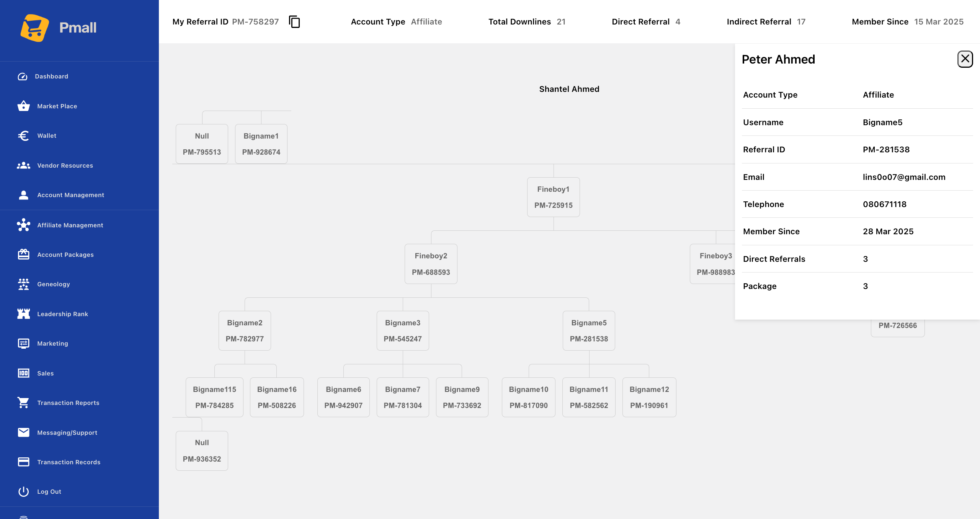Image resolution: width=980 pixels, height=519 pixels.
Task: Go to Geneology in the sidebar
Action: click(x=53, y=284)
